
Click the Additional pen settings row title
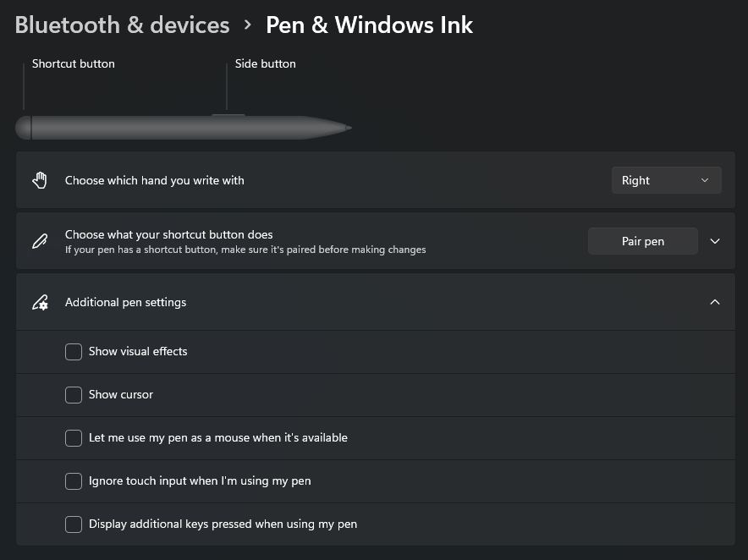125,303
